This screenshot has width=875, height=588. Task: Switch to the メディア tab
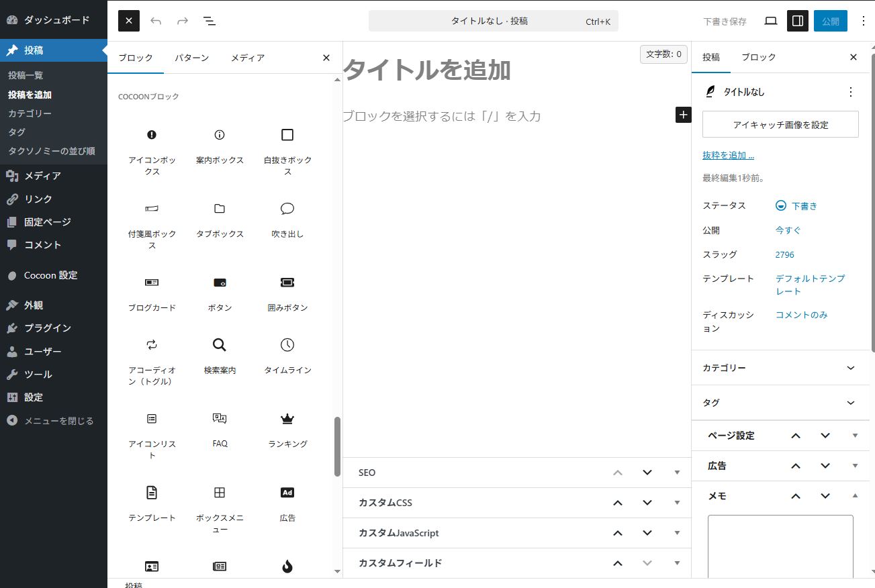(248, 58)
